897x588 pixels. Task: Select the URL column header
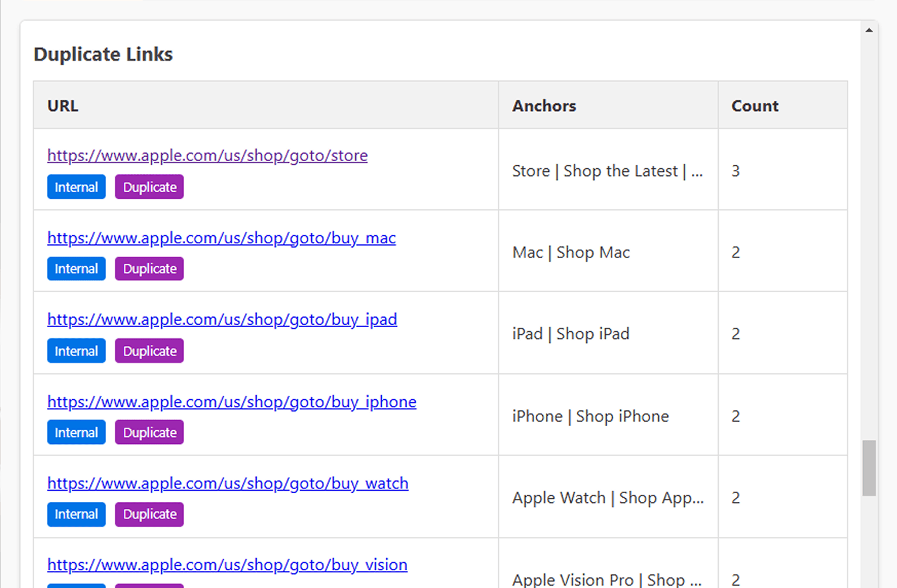click(63, 106)
